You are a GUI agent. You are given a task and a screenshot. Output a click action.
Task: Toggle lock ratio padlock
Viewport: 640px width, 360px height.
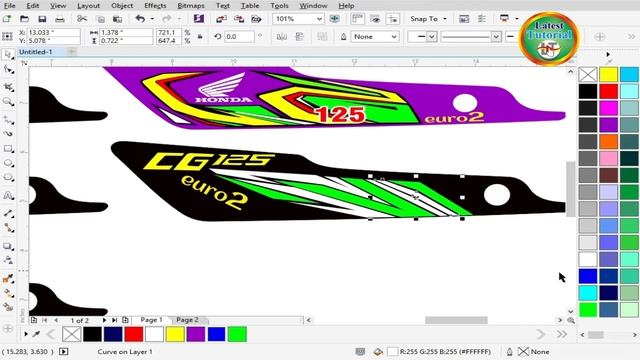[x=200, y=36]
